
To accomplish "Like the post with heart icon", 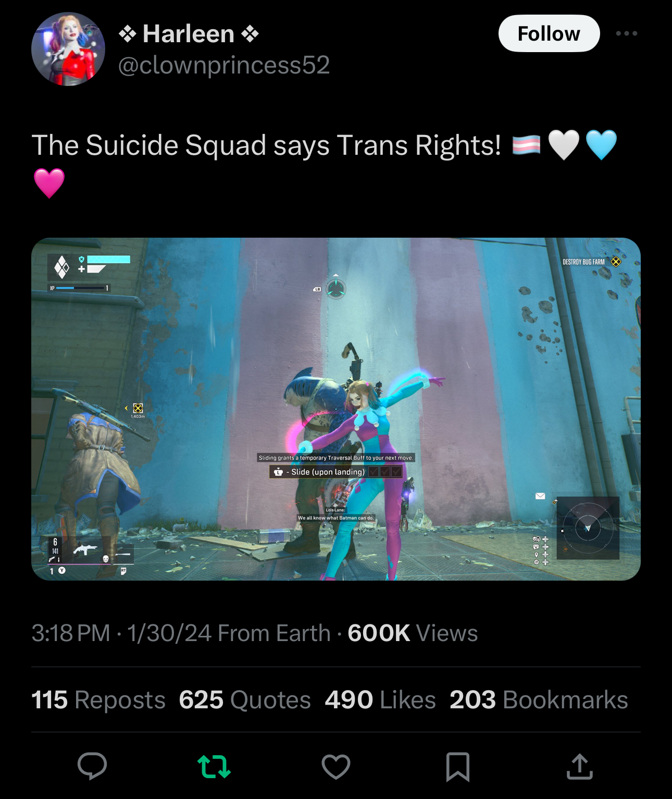I will [x=336, y=767].
